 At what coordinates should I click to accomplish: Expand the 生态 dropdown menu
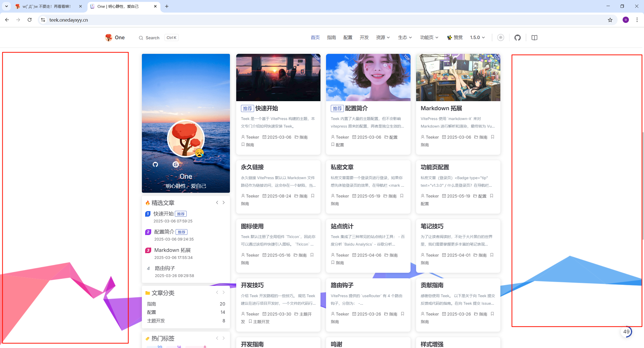pos(405,37)
